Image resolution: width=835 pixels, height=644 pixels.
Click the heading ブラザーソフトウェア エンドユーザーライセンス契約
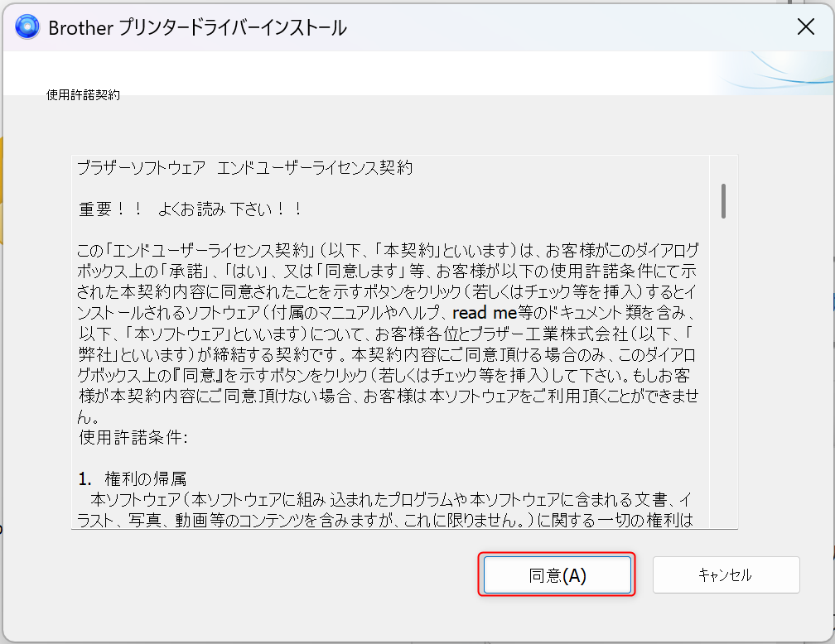pos(245,168)
